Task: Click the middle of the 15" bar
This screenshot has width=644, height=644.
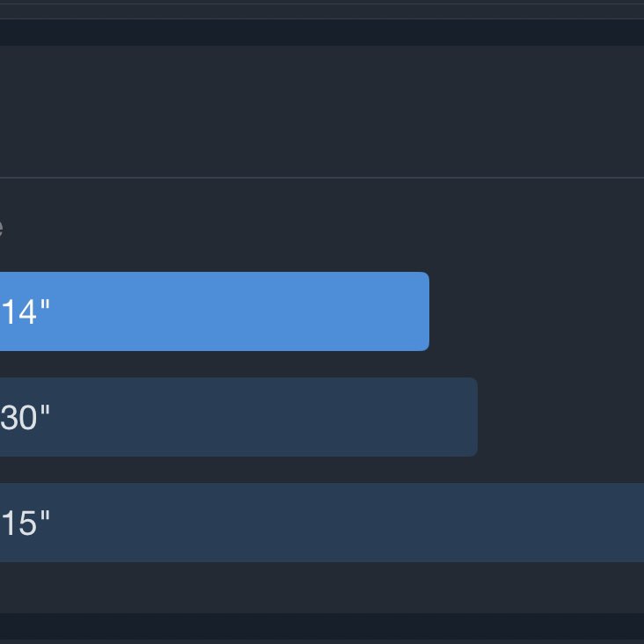Action: tap(322, 523)
